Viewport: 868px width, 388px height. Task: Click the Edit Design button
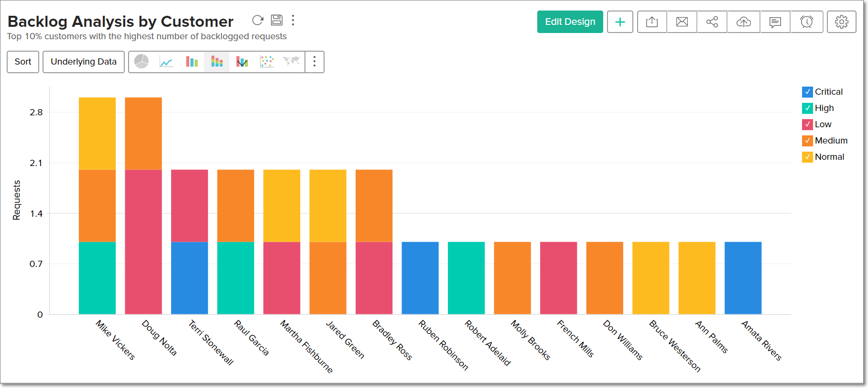click(570, 22)
